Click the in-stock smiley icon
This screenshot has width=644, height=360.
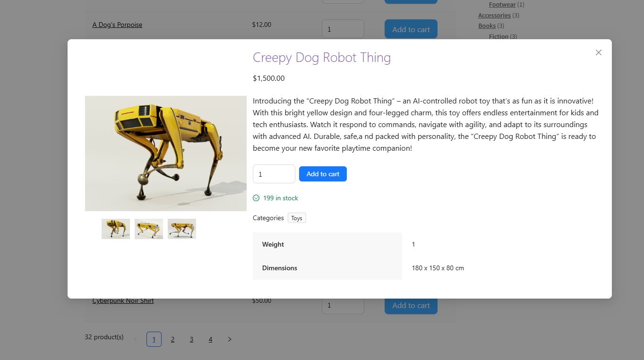point(256,198)
